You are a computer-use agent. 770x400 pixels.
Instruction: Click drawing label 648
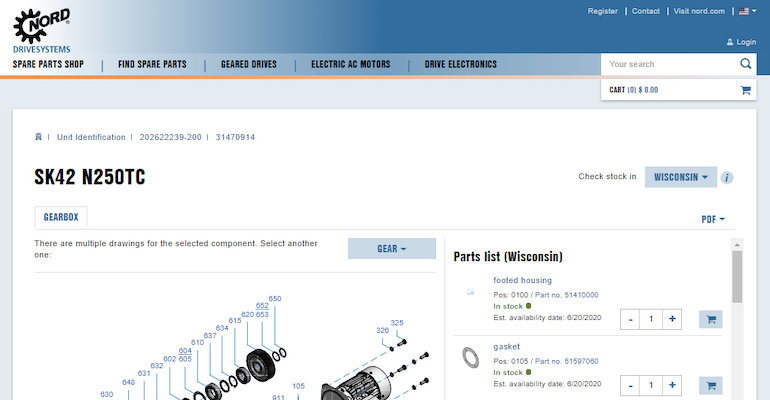[129, 382]
